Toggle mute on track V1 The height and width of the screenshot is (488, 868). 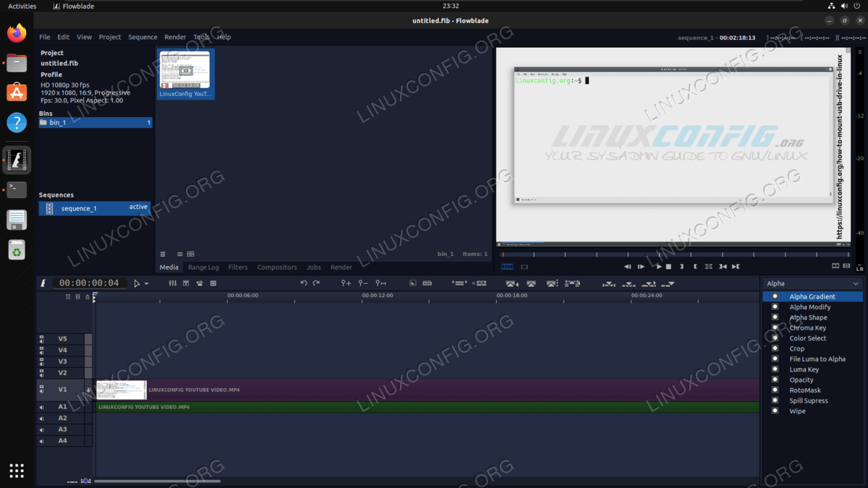point(41,390)
